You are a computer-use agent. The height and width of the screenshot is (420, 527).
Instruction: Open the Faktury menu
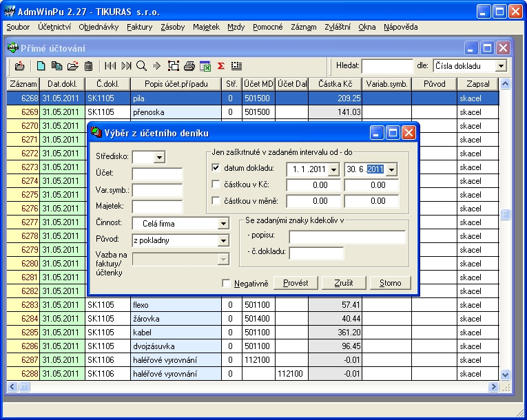click(x=139, y=27)
